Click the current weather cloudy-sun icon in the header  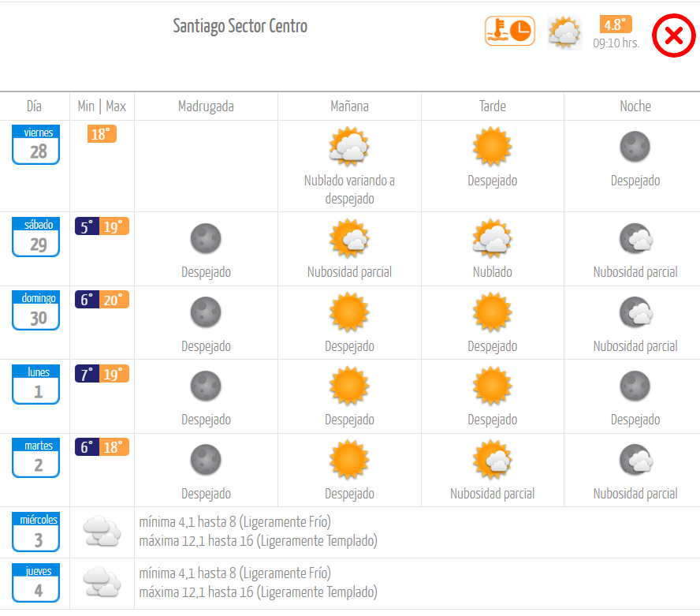564,32
